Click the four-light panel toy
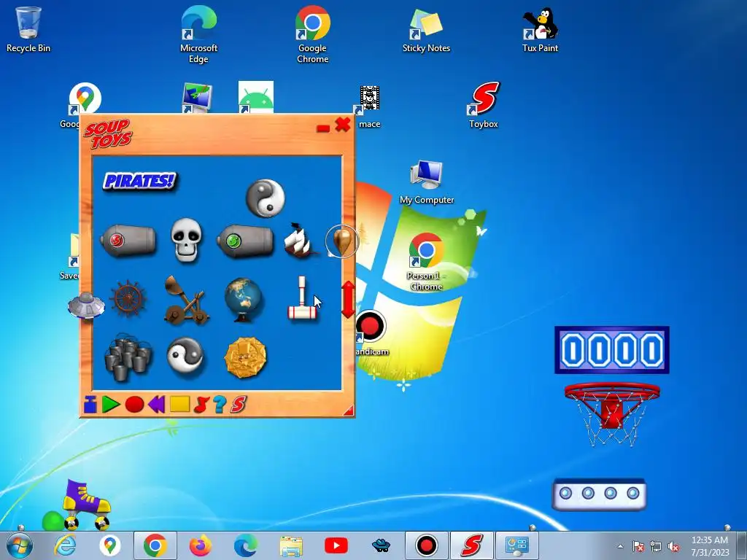Screen dimensions: 747x560 (600, 494)
